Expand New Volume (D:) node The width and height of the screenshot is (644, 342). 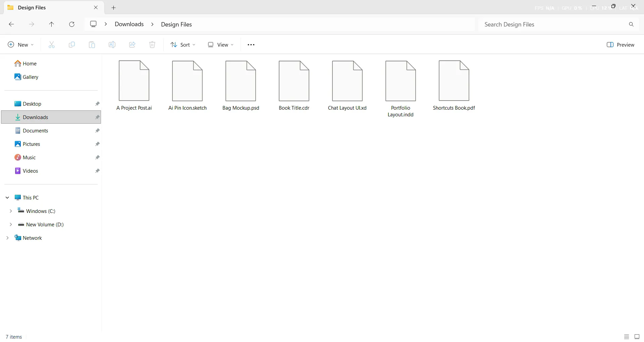[11, 224]
